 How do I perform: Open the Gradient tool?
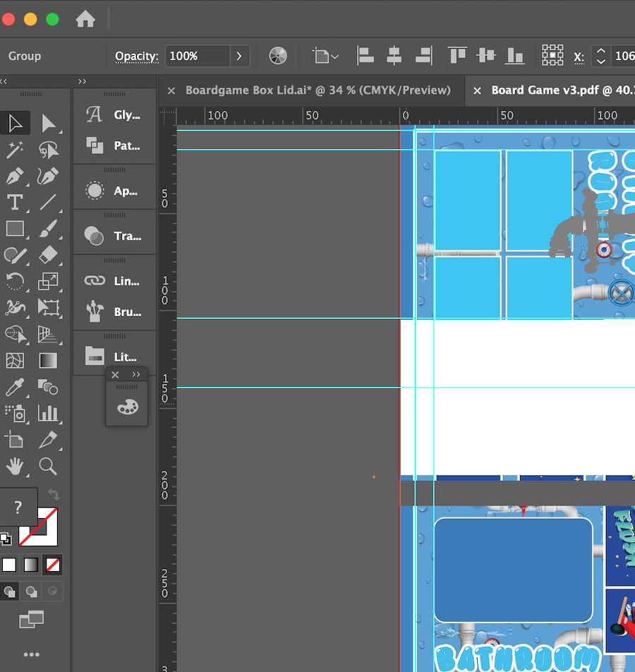(49, 361)
